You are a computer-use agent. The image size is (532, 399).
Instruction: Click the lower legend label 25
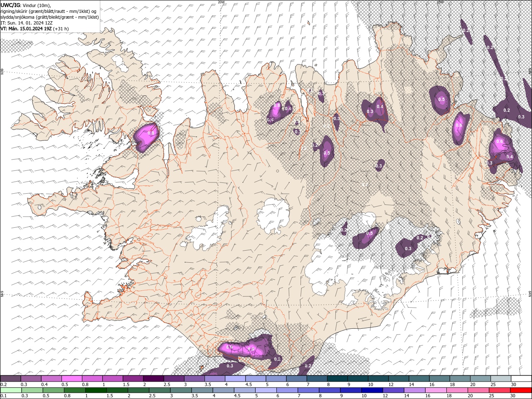[x=491, y=396]
